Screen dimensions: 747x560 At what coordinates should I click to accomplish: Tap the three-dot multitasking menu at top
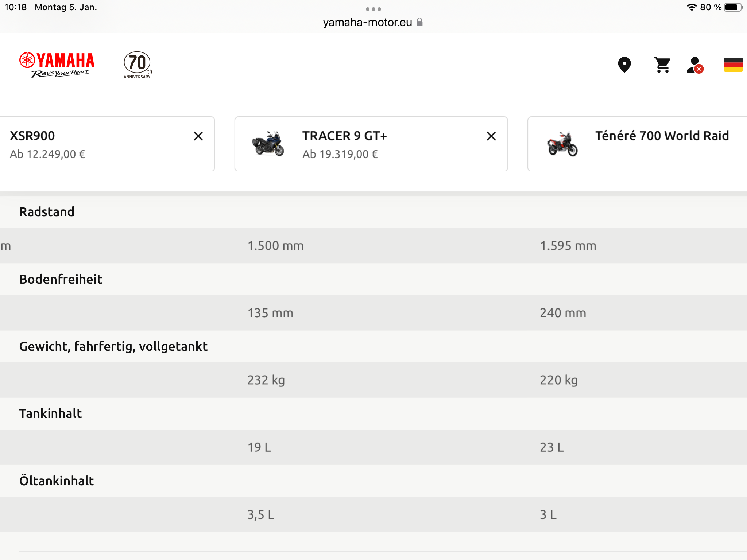click(x=373, y=9)
